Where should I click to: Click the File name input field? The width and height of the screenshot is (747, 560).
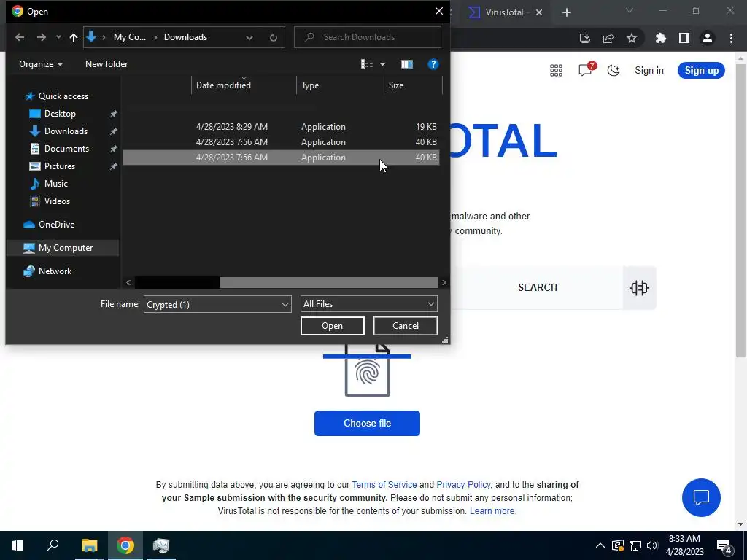point(212,304)
